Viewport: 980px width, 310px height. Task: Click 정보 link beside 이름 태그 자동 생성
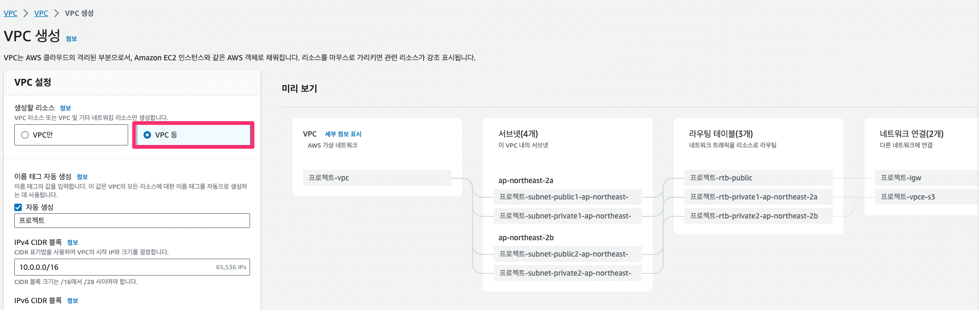tap(82, 177)
